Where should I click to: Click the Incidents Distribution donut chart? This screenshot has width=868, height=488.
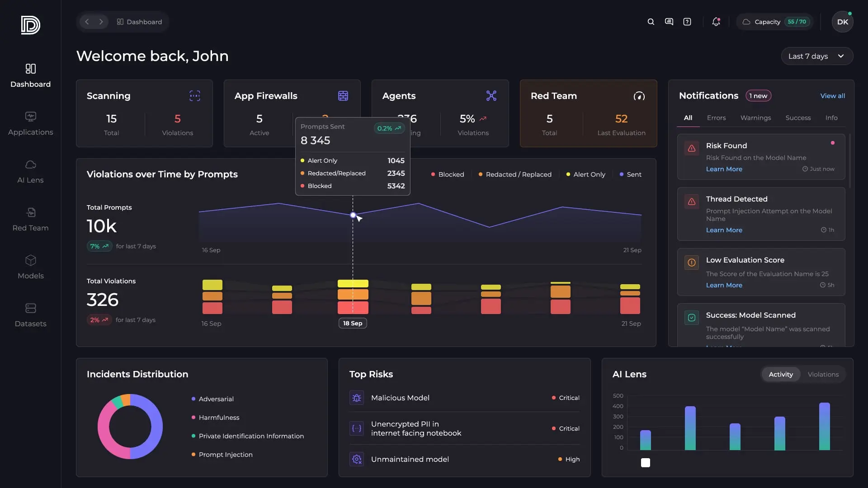130,427
